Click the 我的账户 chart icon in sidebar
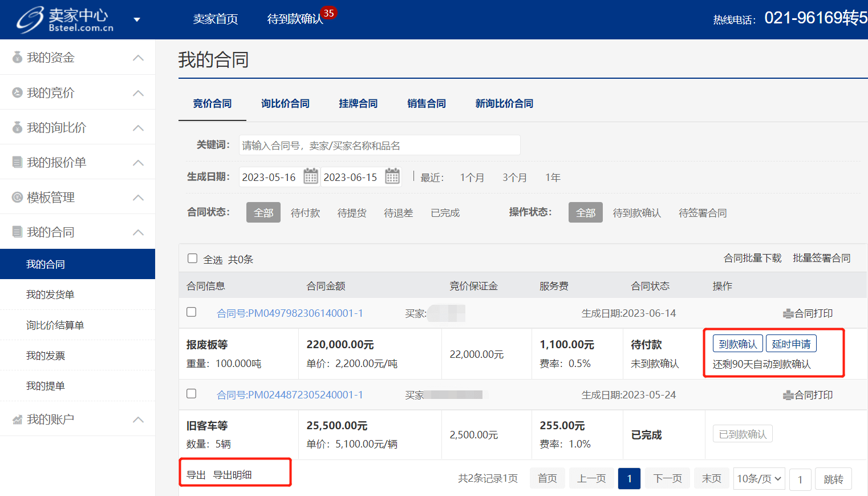 point(17,420)
